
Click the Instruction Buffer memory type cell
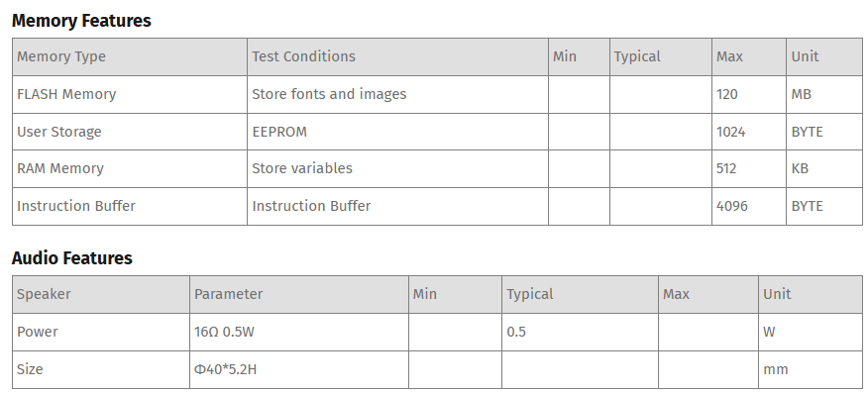[x=130, y=207]
